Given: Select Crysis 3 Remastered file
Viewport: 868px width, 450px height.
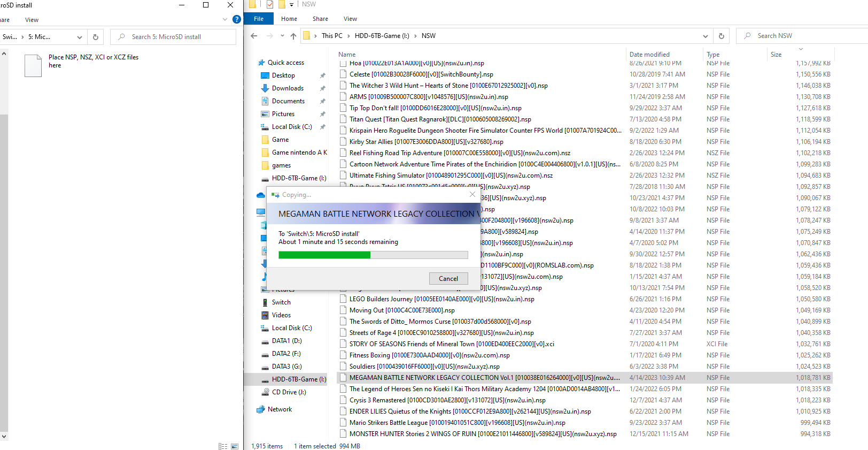Looking at the screenshot, I should pos(447,400).
